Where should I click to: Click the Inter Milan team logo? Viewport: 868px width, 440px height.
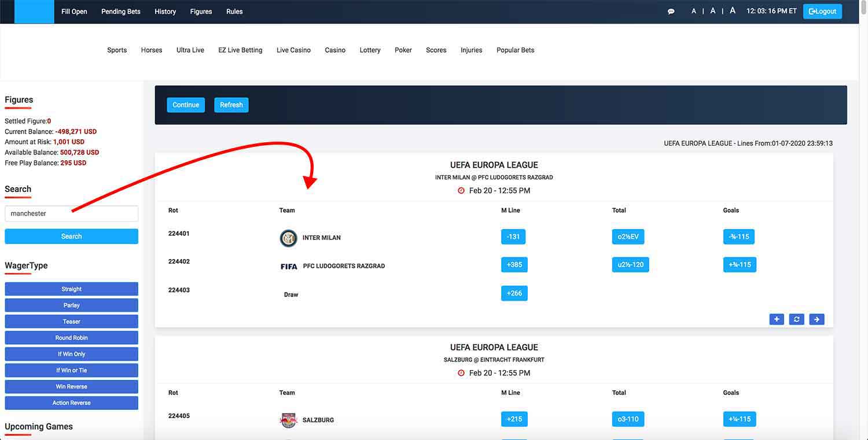click(288, 238)
